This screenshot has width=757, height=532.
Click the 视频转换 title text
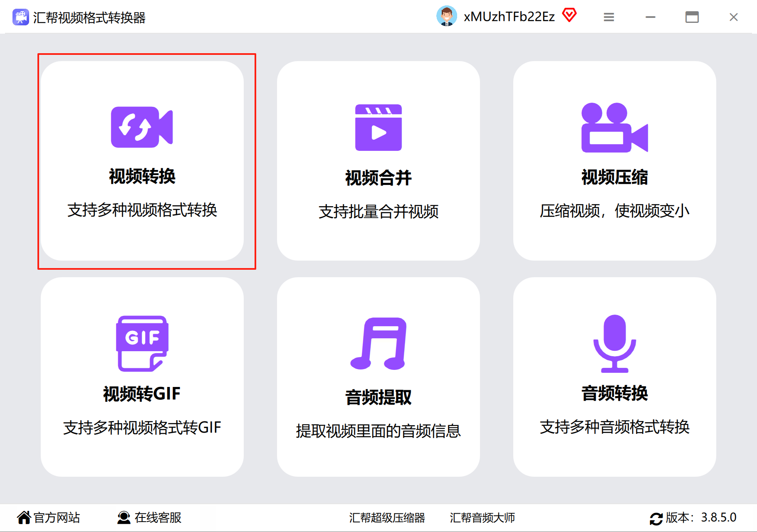(142, 176)
